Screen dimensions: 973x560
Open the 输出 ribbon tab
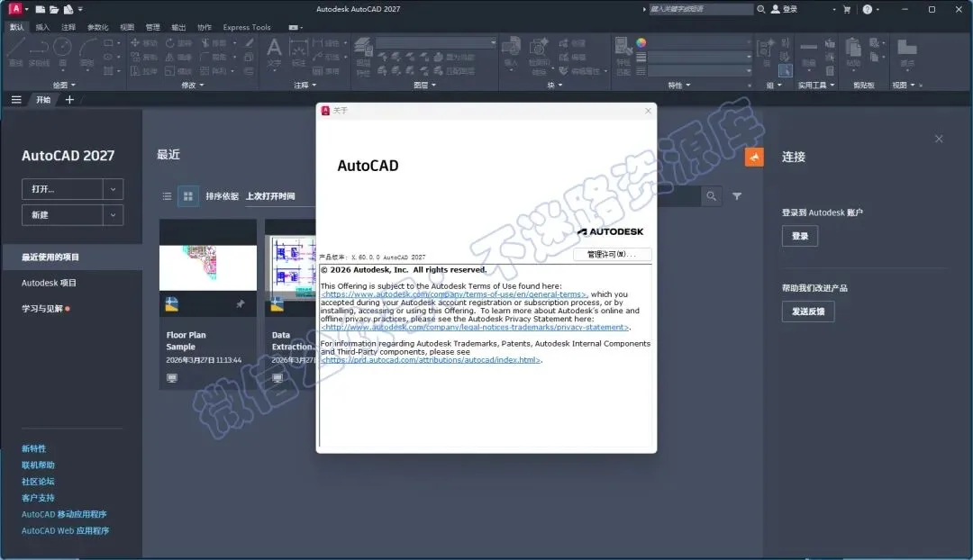pos(178,27)
